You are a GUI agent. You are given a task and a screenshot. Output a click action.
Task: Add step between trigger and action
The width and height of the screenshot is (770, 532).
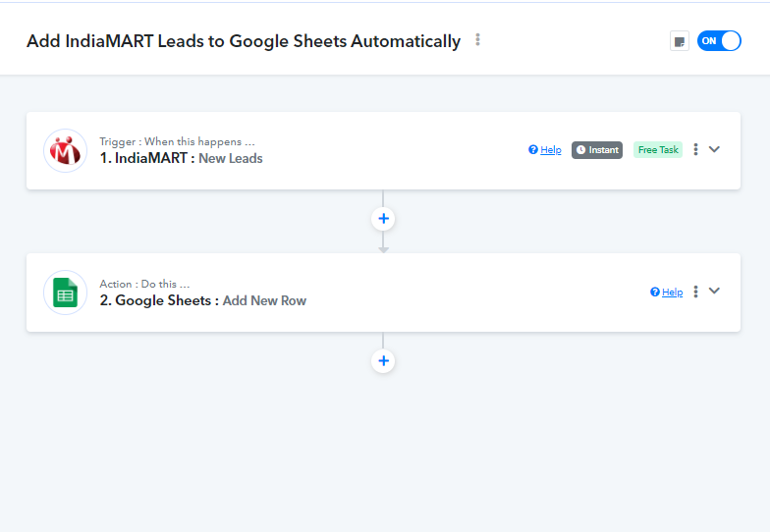point(383,219)
